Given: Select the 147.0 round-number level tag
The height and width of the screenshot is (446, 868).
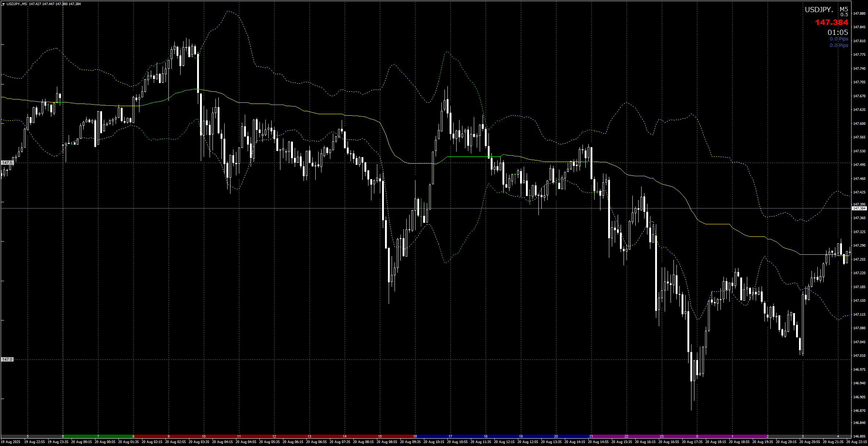Looking at the screenshot, I should (x=7, y=359).
